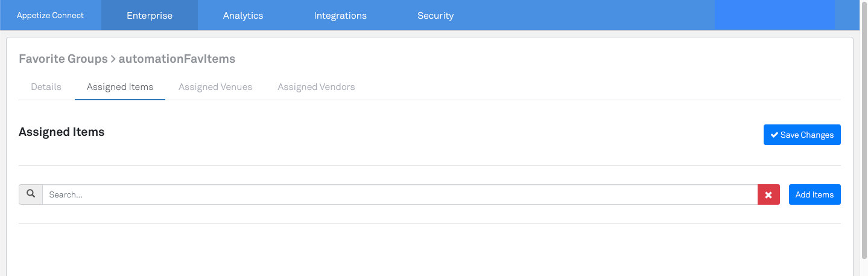The width and height of the screenshot is (868, 276).
Task: Open the Integrations menu
Action: 340,16
